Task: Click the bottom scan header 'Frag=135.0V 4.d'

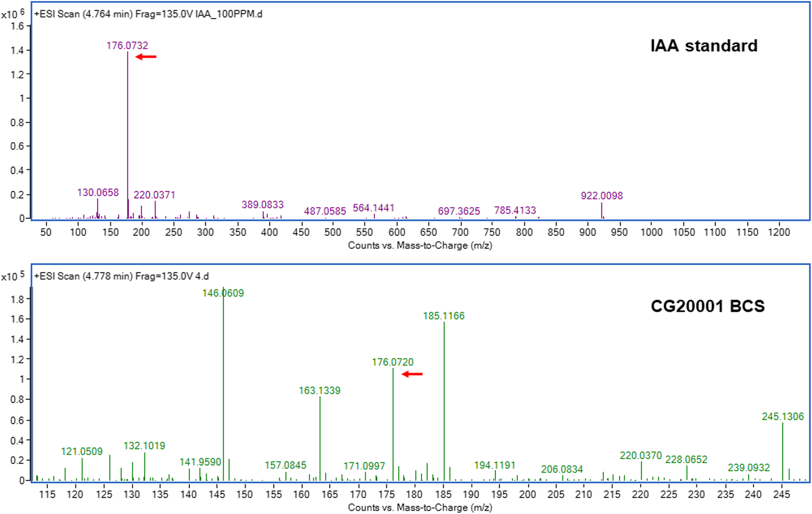Action: (x=172, y=276)
